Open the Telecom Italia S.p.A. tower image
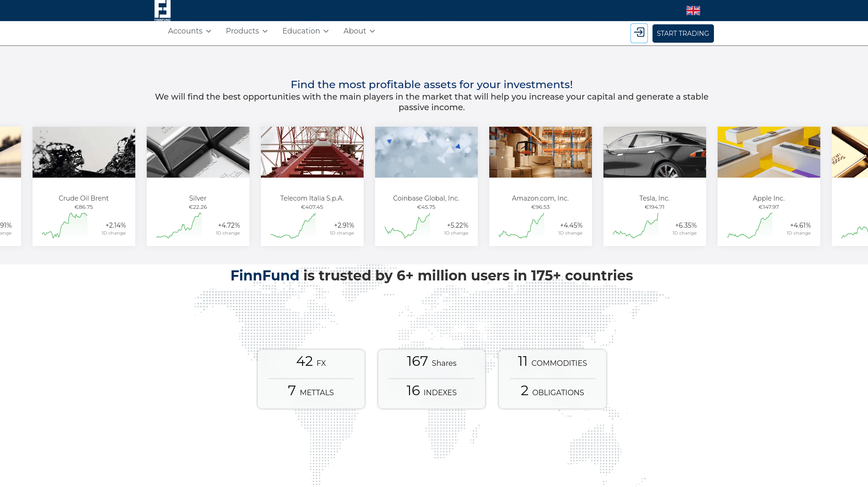This screenshot has width=868, height=487. point(312,152)
